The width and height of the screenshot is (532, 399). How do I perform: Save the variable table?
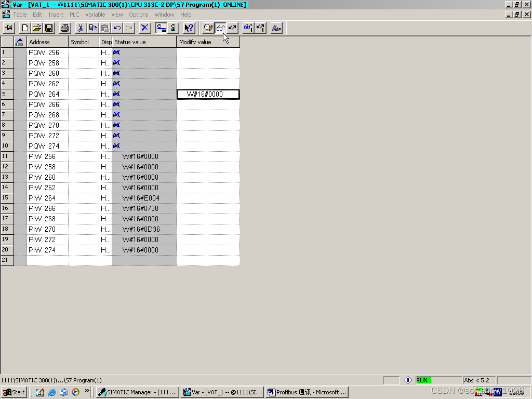click(x=49, y=28)
